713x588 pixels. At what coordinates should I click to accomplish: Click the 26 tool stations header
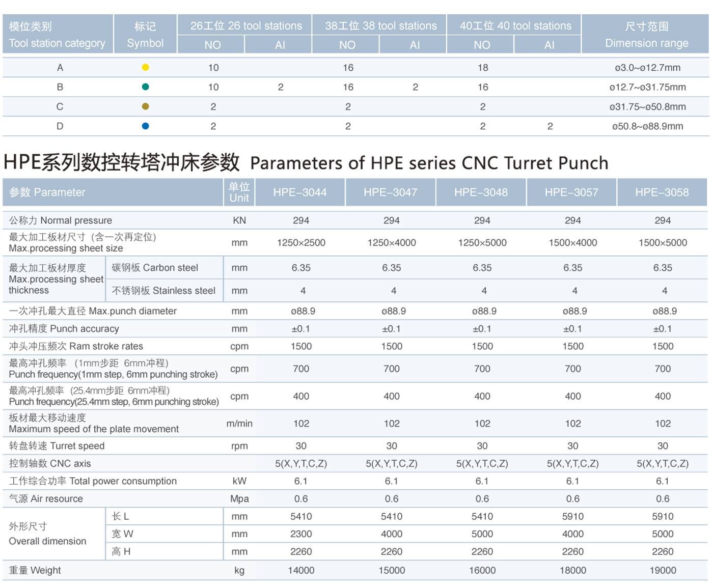click(x=245, y=26)
